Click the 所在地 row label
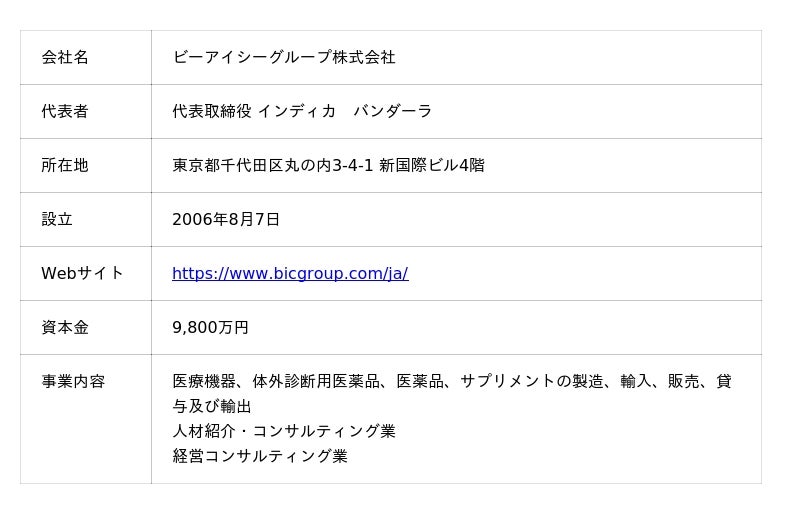The width and height of the screenshot is (800, 514). [x=65, y=166]
